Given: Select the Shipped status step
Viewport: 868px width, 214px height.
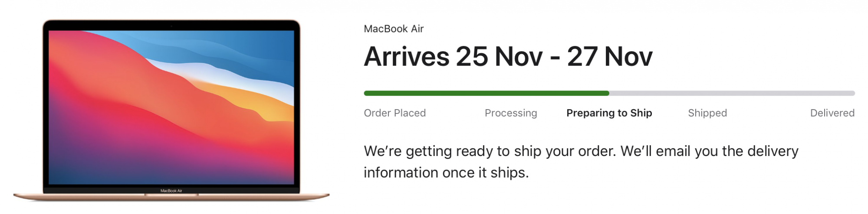Looking at the screenshot, I should (x=707, y=113).
